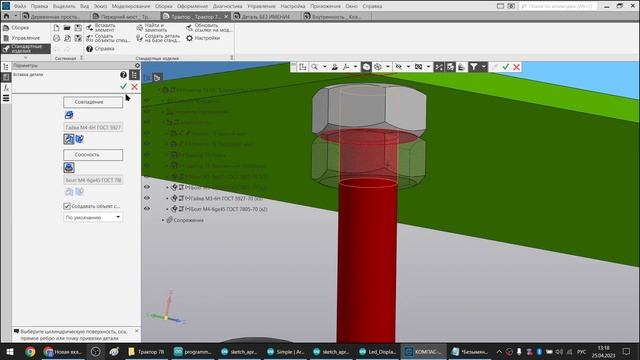The width and height of the screenshot is (640, 360).
Task: Toggle visibility of Гайка M3-6H ГОСТ 5927-70 row
Action: 147,198
